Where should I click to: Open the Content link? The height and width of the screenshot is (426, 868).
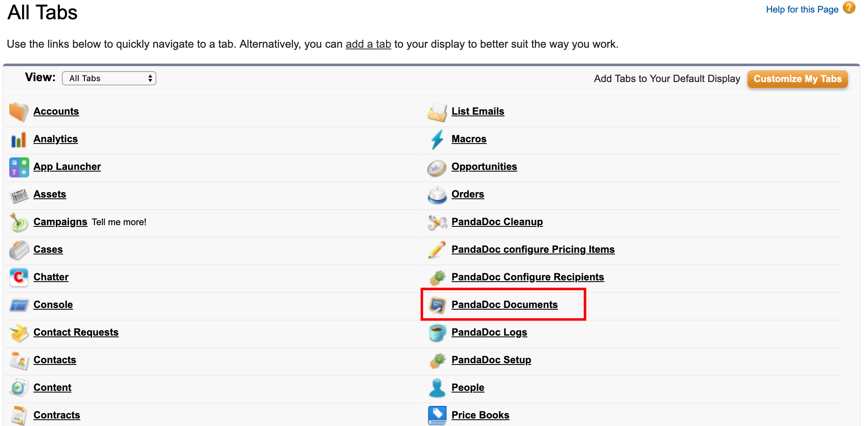coord(52,388)
